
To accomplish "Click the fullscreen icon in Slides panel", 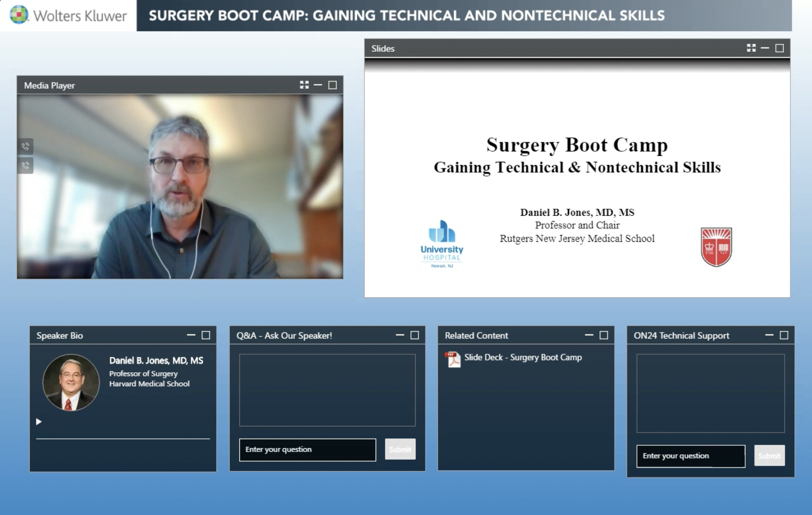I will coord(751,48).
